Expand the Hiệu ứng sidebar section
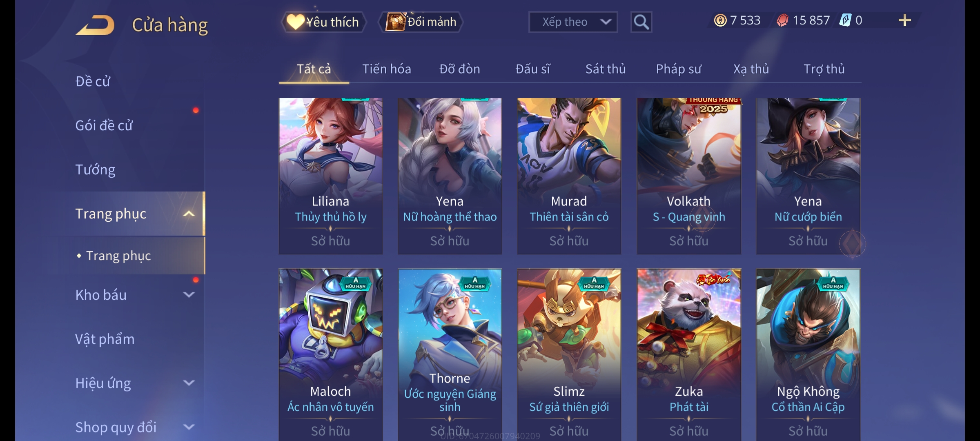The width and height of the screenshot is (980, 441). 189,383
